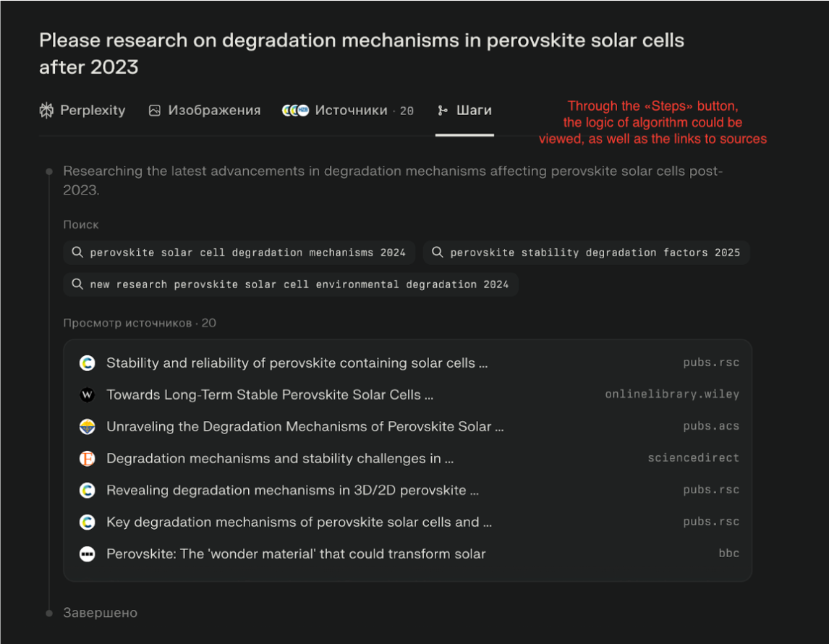
Task: Open 'Stability and reliability of perovskite' source
Action: [297, 363]
